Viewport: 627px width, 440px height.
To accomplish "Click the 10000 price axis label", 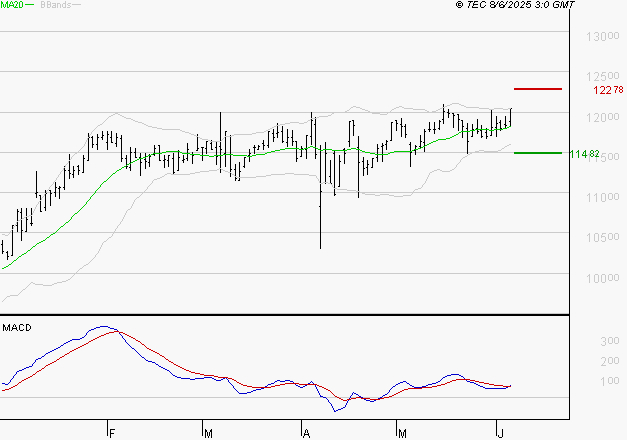I will [x=603, y=278].
